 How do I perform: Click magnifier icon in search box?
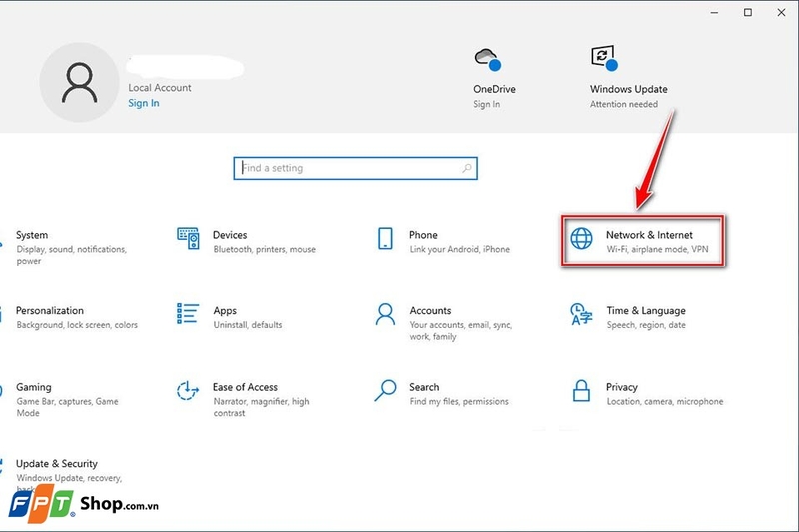466,168
